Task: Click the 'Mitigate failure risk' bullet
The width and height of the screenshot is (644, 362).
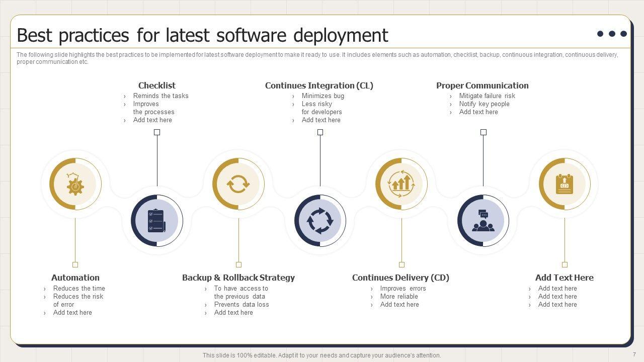Action: pyautogui.click(x=487, y=96)
